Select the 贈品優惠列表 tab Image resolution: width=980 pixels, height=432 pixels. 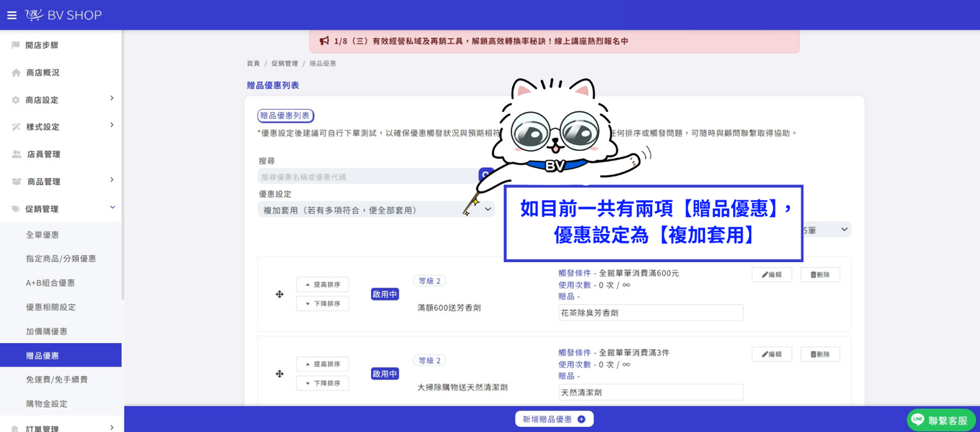pyautogui.click(x=286, y=116)
